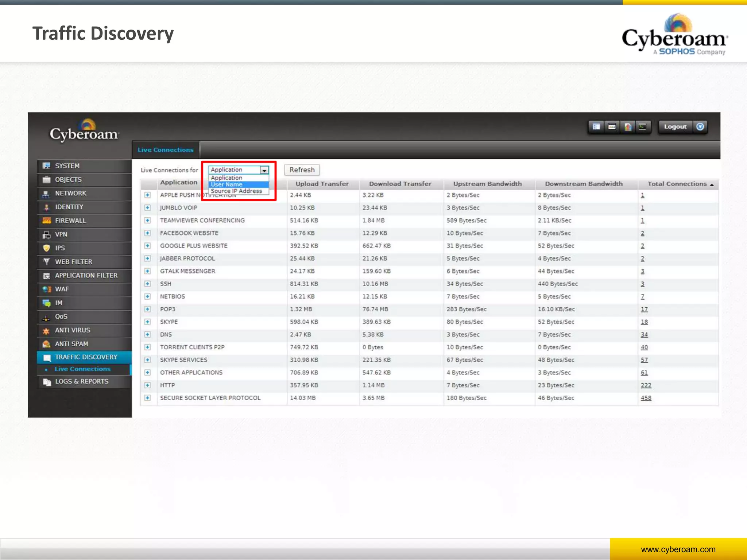The width and height of the screenshot is (747, 560).
Task: Open the Live Connections for dropdown
Action: pos(239,170)
